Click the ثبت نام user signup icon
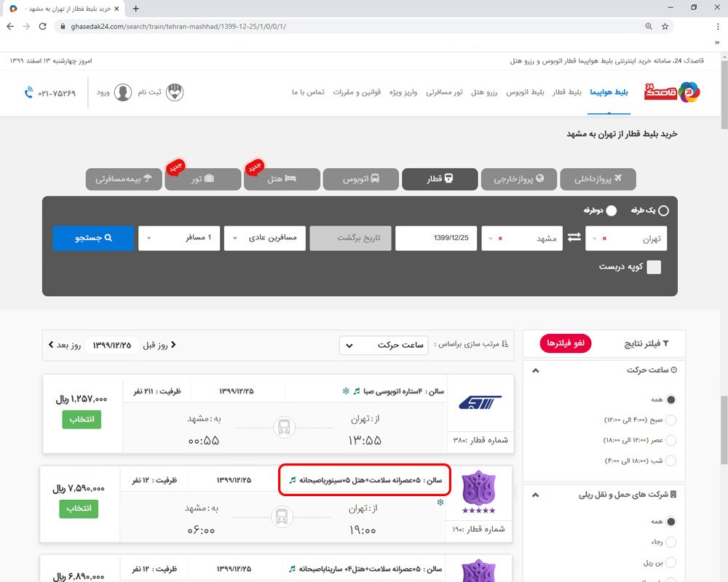The height and width of the screenshot is (582, 728). [x=175, y=92]
